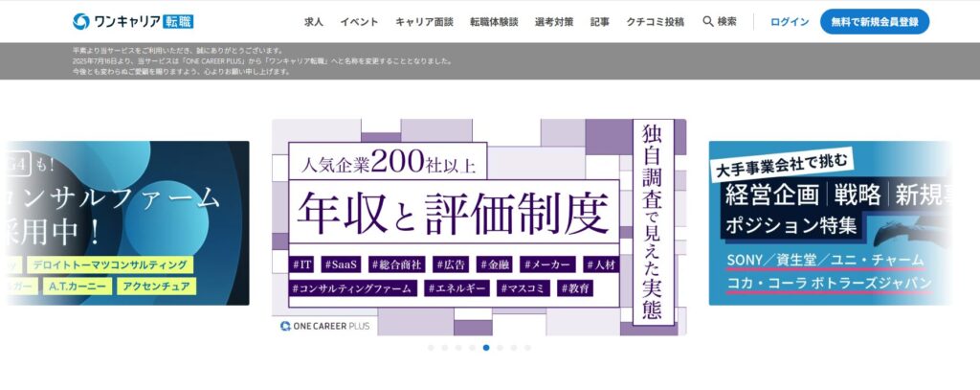Click the 独自調査で見えた実態 vertical text
This screenshot has height=390, width=980.
click(653, 222)
